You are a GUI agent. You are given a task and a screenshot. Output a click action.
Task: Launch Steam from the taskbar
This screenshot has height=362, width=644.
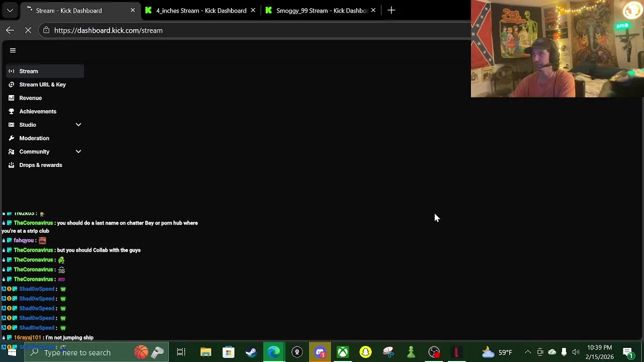(x=251, y=352)
